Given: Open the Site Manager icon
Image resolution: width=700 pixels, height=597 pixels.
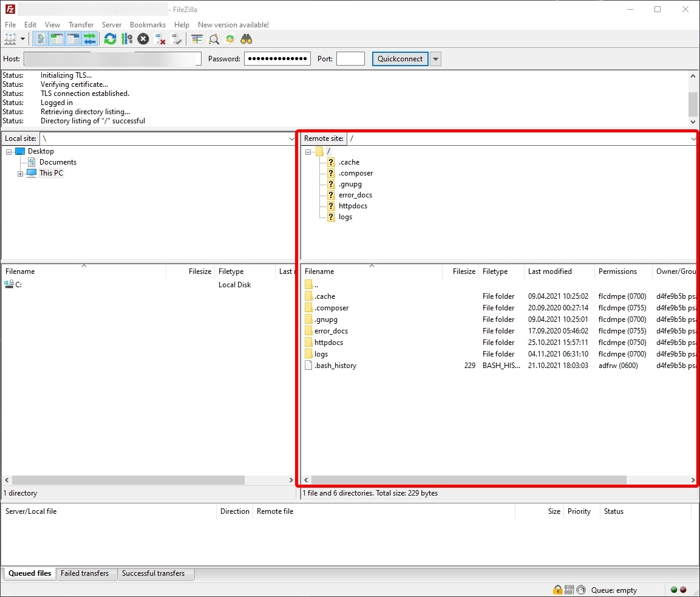Looking at the screenshot, I should tap(10, 39).
